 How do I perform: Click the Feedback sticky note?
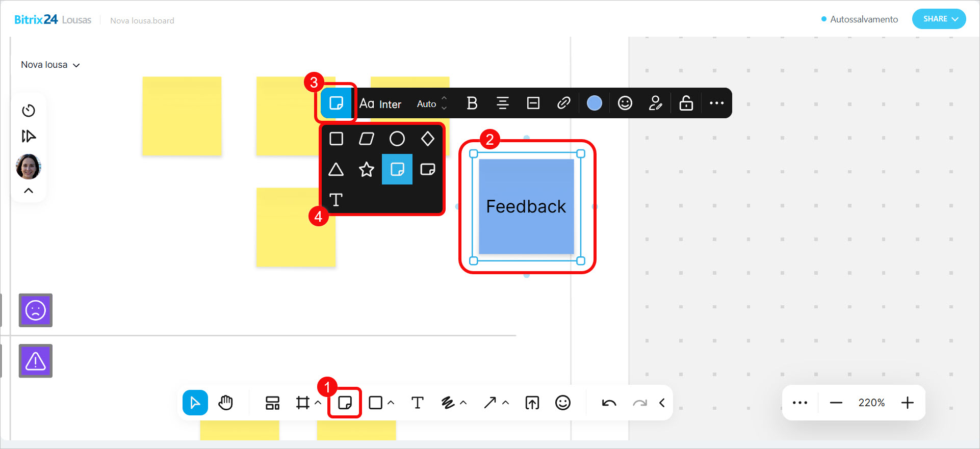tap(526, 206)
